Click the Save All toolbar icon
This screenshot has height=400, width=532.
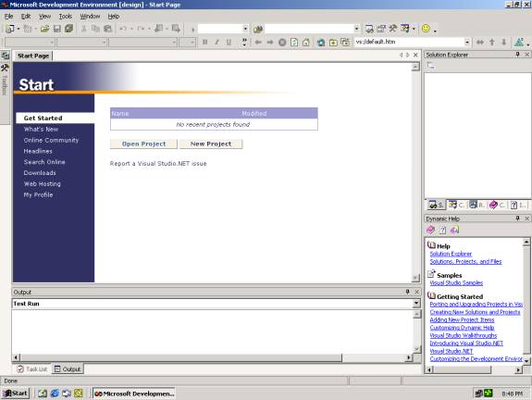click(x=68, y=29)
